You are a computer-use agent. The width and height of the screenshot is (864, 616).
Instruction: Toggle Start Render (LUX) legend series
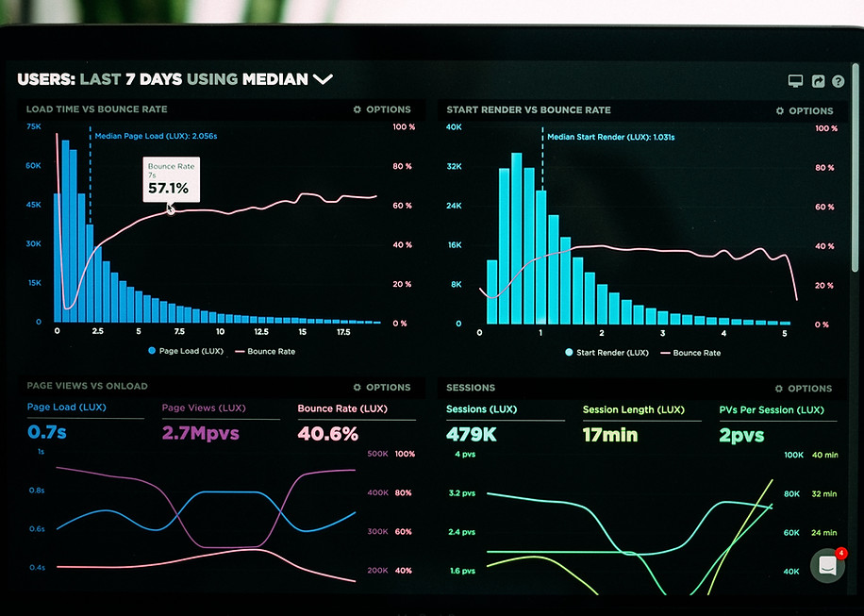(606, 353)
